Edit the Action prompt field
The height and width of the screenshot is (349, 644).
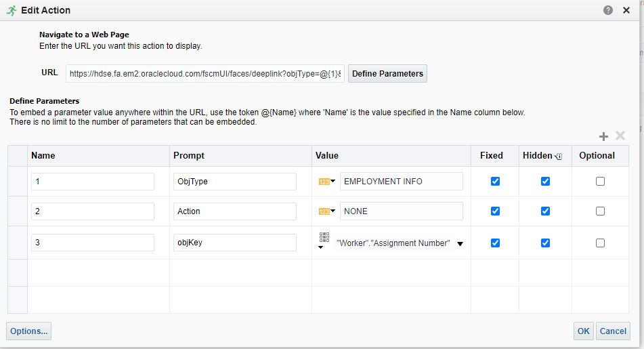point(235,211)
